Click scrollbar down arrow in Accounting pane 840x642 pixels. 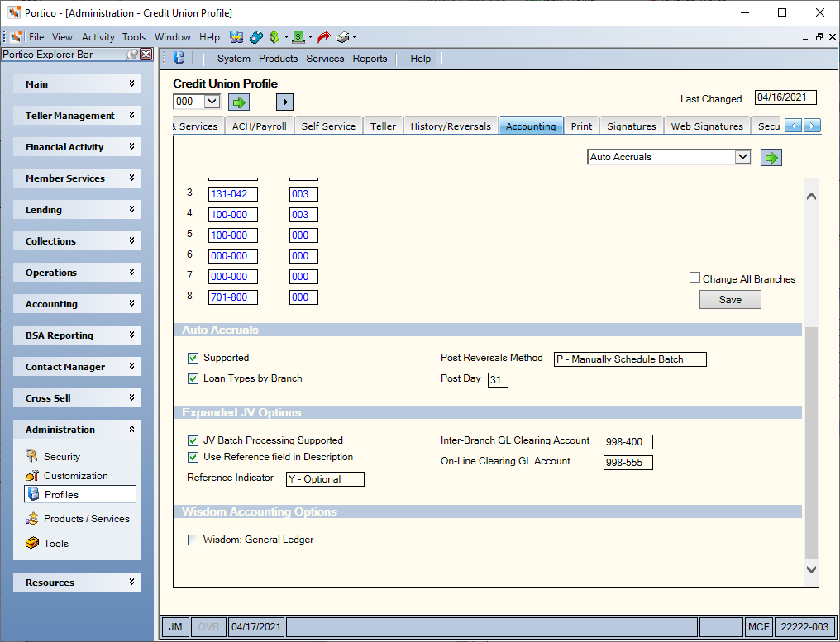[x=812, y=570]
